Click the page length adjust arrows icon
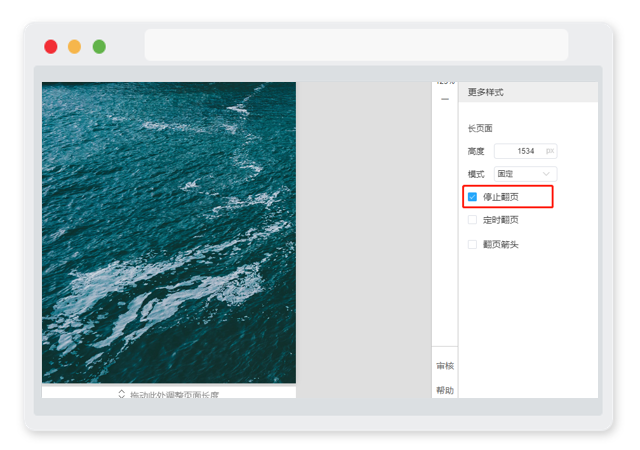640x450 pixels. coord(122,394)
